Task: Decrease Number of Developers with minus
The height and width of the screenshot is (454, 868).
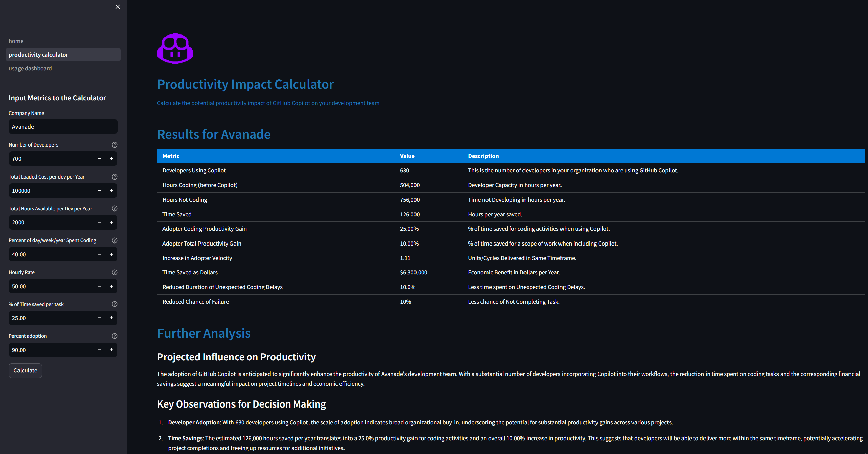Action: click(99, 159)
